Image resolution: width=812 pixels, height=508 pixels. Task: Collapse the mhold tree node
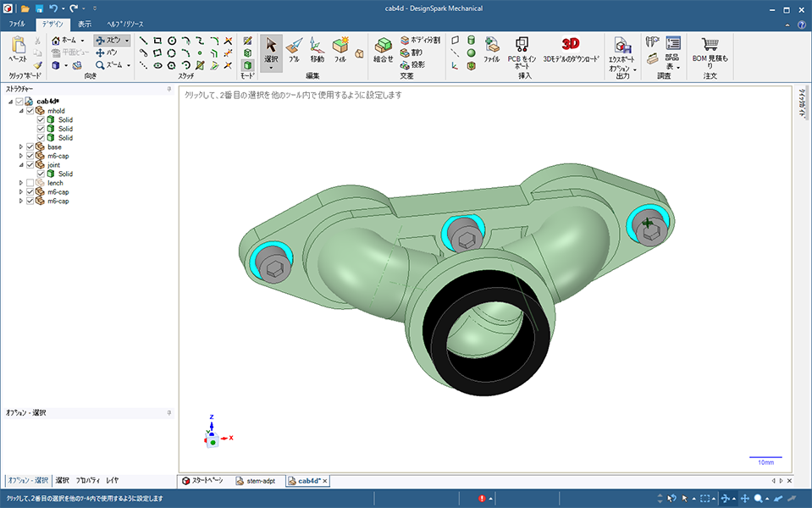22,111
